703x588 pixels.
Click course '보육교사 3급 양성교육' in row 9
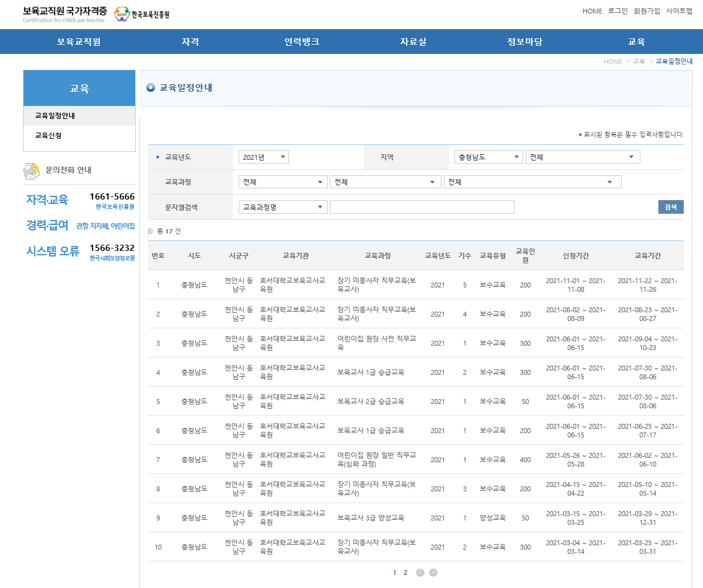(371, 518)
